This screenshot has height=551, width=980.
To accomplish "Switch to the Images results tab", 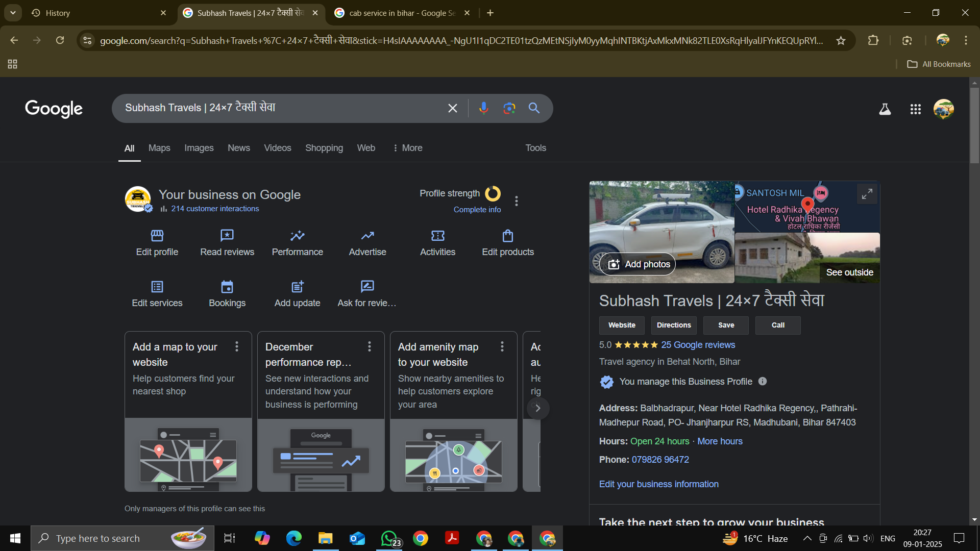I will pyautogui.click(x=199, y=148).
